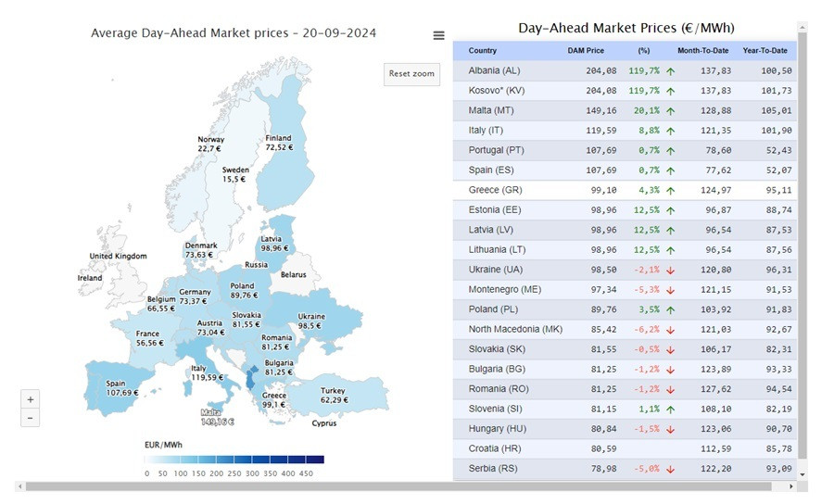Zoom in the map with plus button
834x504 pixels.
[x=31, y=399]
